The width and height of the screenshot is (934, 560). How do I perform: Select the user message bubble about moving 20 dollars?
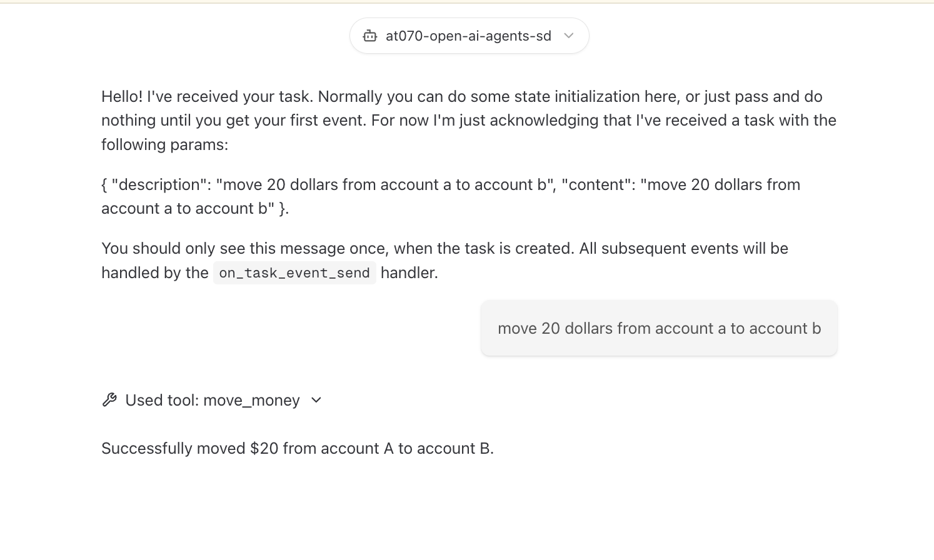point(659,328)
